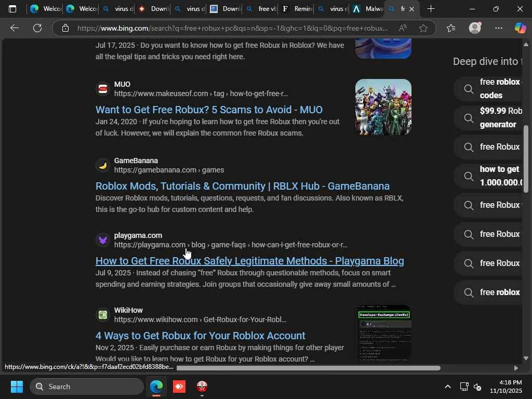The width and height of the screenshot is (532, 399).
Task: Close the current free robux tab
Action: tap(411, 9)
